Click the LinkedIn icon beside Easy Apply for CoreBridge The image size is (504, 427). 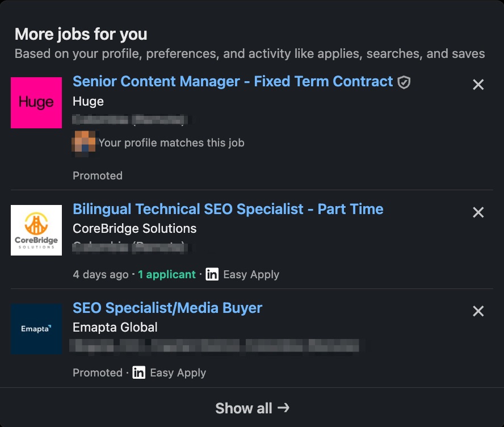point(212,274)
